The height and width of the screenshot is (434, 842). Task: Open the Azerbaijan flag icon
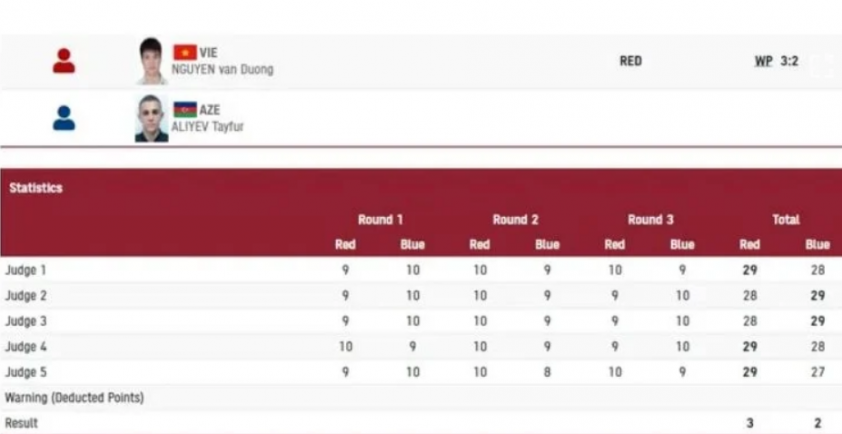tap(185, 110)
